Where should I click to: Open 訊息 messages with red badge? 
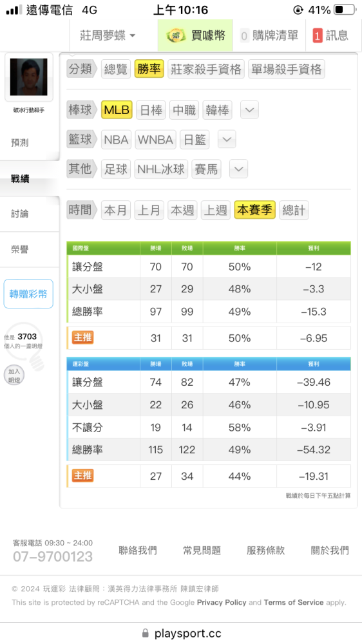coord(331,35)
